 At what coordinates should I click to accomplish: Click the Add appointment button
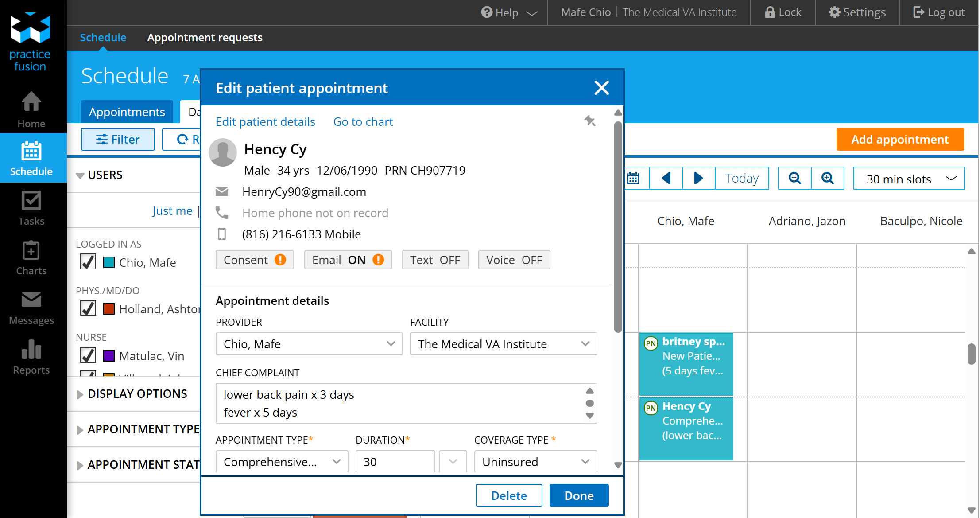899,140
